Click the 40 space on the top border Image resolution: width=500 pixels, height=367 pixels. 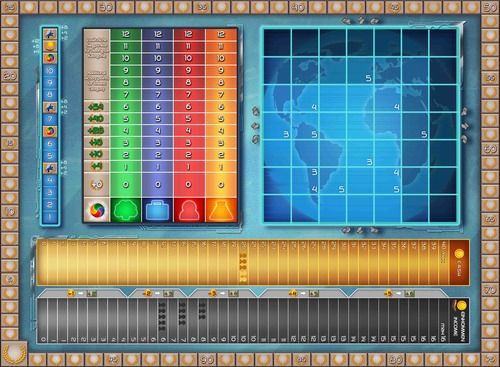pos(298,7)
